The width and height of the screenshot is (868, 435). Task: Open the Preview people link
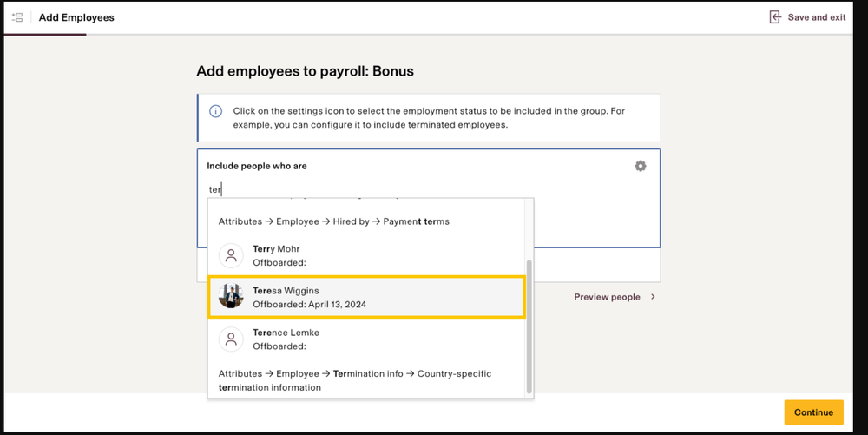(607, 297)
